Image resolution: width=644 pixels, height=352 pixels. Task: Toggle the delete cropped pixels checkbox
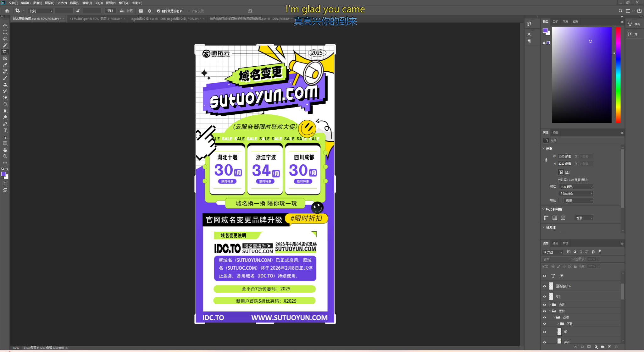coord(159,11)
